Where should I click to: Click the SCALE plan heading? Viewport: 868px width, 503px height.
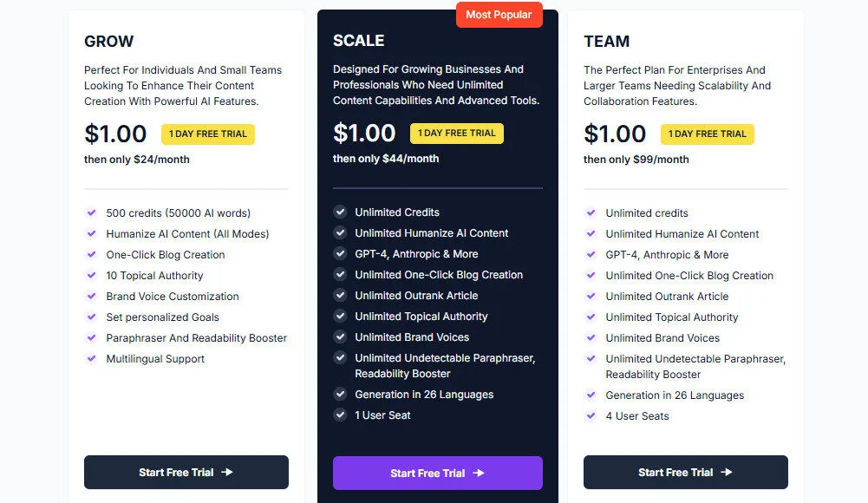358,40
